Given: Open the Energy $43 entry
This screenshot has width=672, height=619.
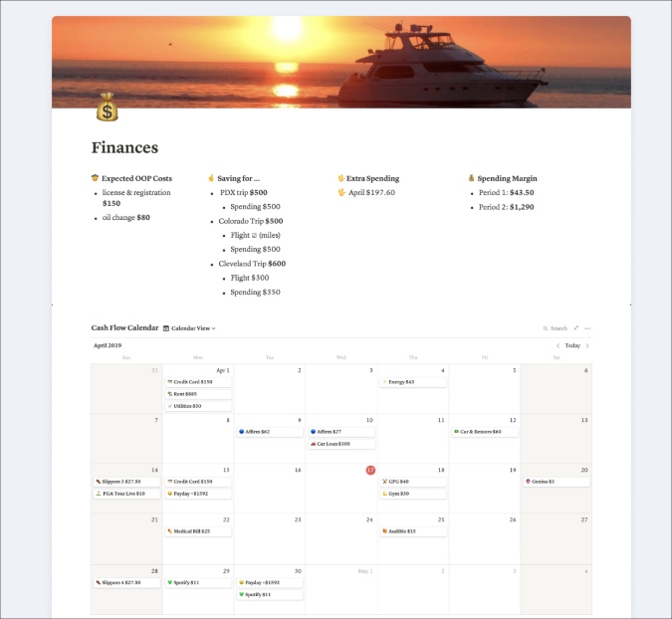Looking at the screenshot, I should 413,382.
